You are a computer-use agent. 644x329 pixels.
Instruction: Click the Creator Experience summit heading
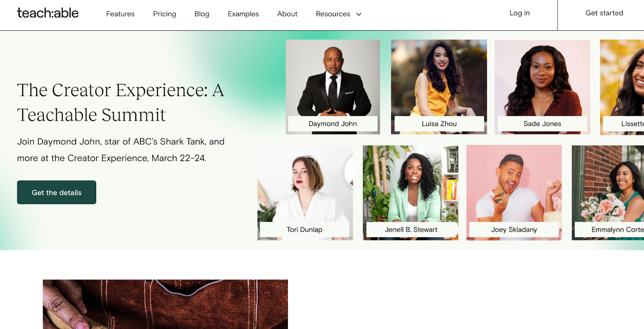point(120,102)
